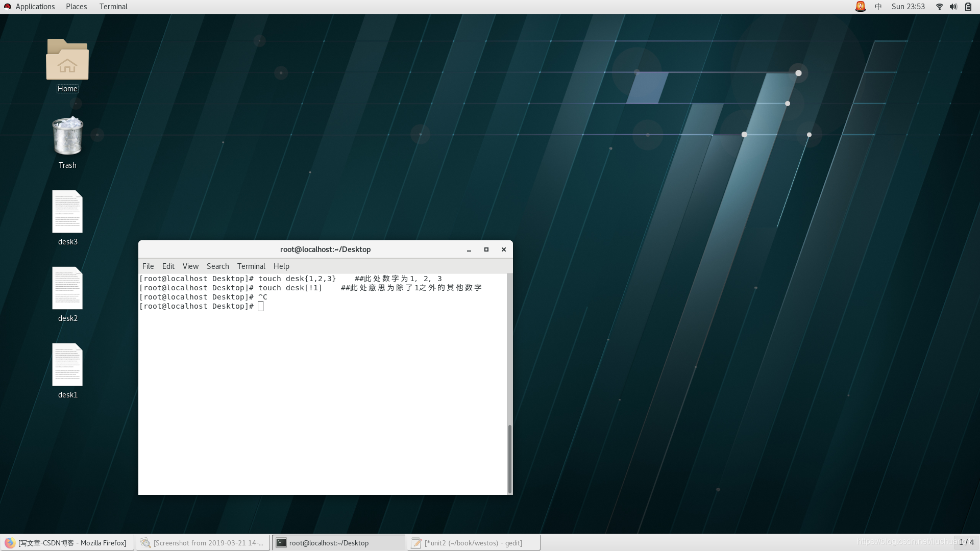This screenshot has width=980, height=551.
Task: Open the terminal View menu
Action: pos(190,266)
